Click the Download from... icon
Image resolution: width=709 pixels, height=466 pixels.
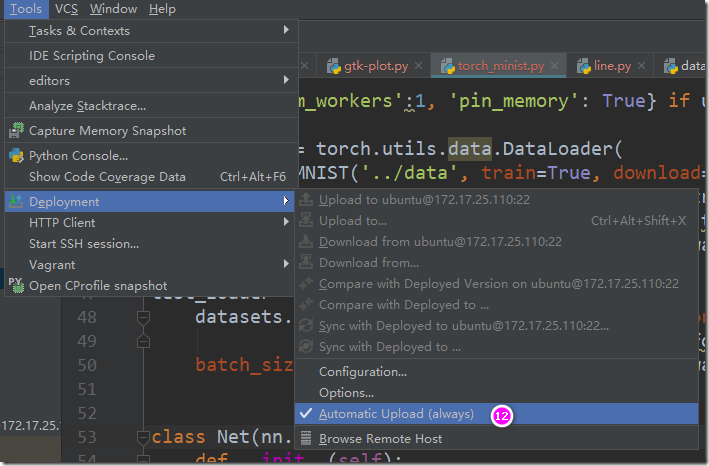[x=306, y=262]
